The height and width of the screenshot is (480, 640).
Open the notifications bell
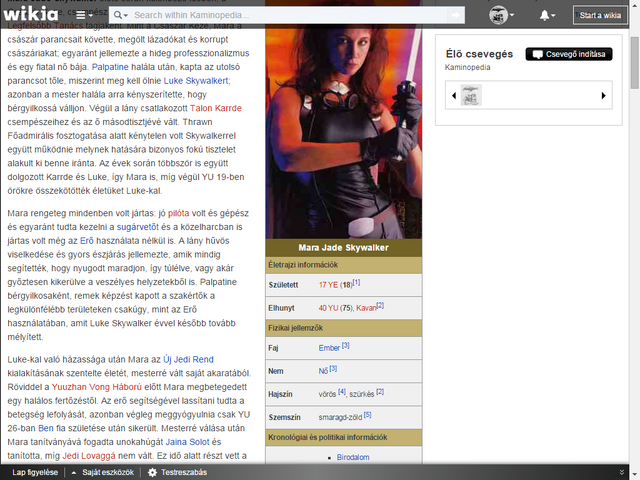(x=547, y=15)
